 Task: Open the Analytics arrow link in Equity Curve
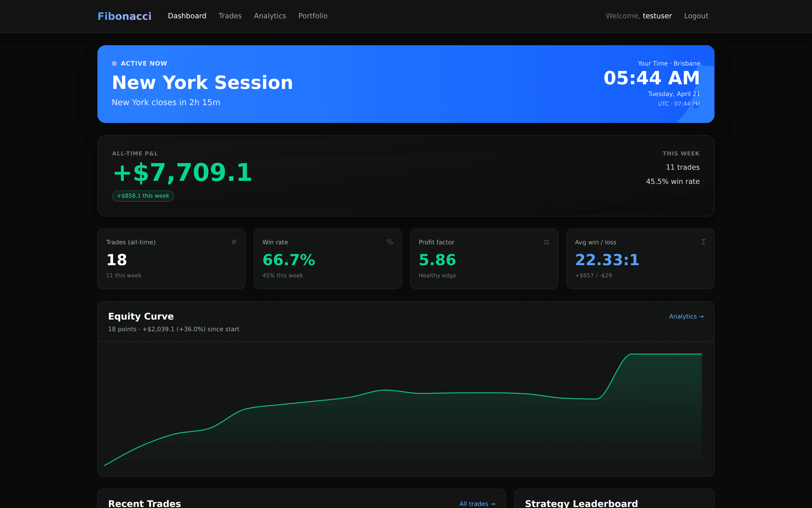(686, 316)
